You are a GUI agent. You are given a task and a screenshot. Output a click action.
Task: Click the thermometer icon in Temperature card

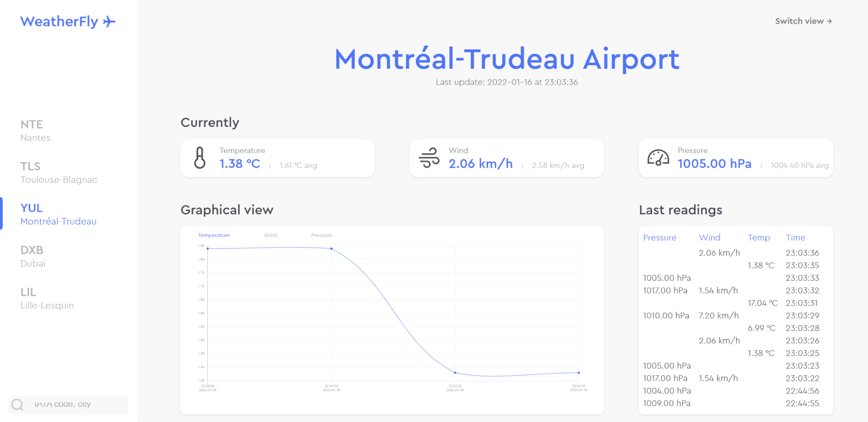click(x=200, y=158)
